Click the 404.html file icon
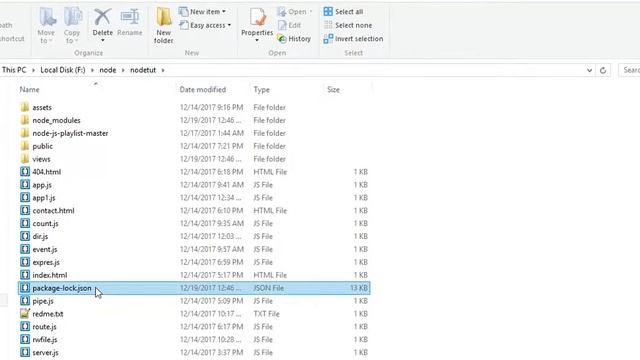 click(x=25, y=172)
